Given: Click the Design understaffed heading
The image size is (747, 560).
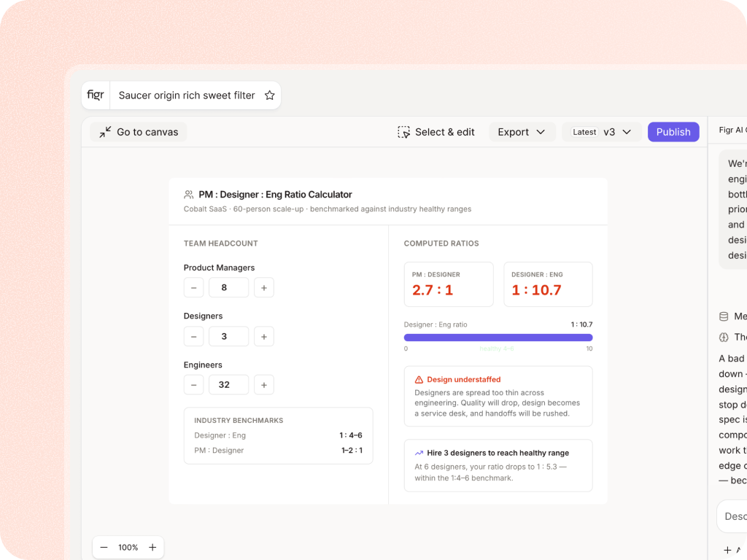Looking at the screenshot, I should [463, 379].
